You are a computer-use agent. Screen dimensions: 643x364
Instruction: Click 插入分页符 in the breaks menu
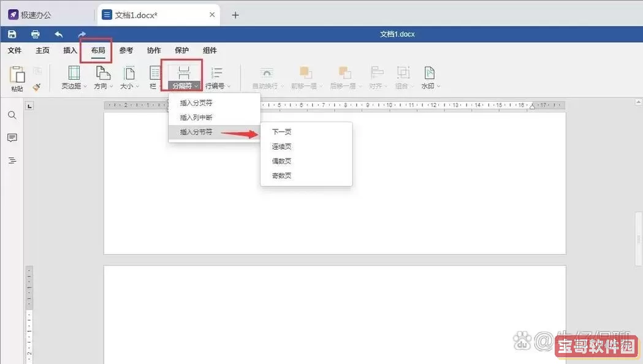coord(196,103)
